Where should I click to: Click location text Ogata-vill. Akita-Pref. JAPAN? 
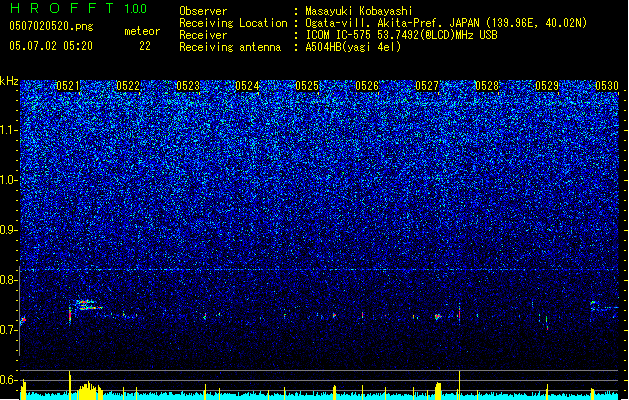point(394,23)
